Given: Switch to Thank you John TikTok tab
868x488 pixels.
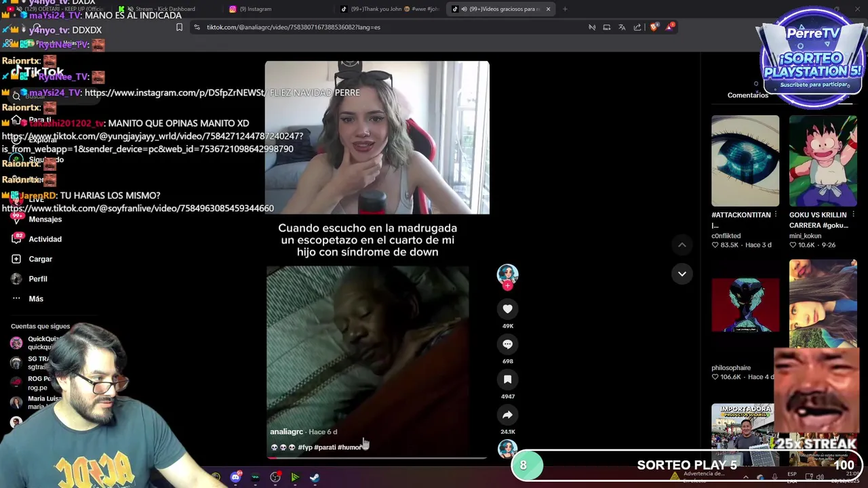Looking at the screenshot, I should [390, 9].
